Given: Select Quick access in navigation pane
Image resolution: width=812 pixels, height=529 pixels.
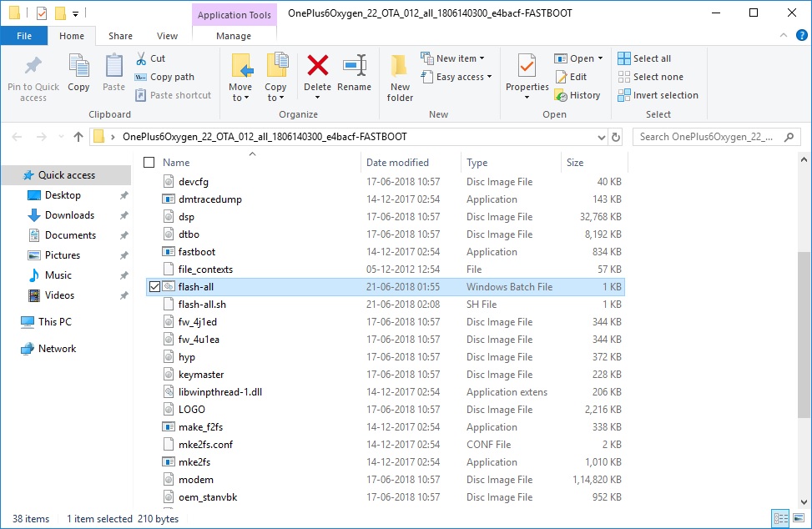Looking at the screenshot, I should pos(66,175).
